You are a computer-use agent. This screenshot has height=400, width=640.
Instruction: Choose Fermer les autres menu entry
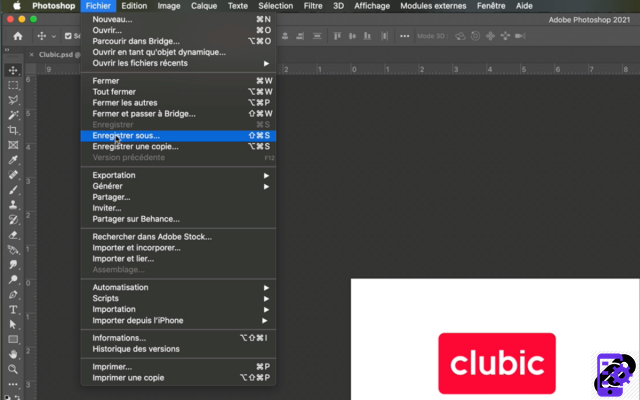(178, 103)
